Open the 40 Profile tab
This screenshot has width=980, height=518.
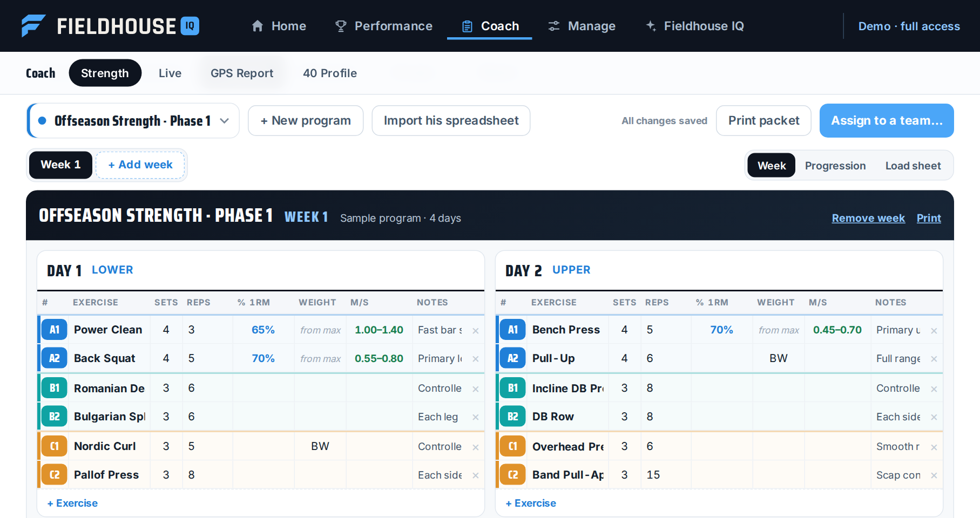(x=330, y=73)
